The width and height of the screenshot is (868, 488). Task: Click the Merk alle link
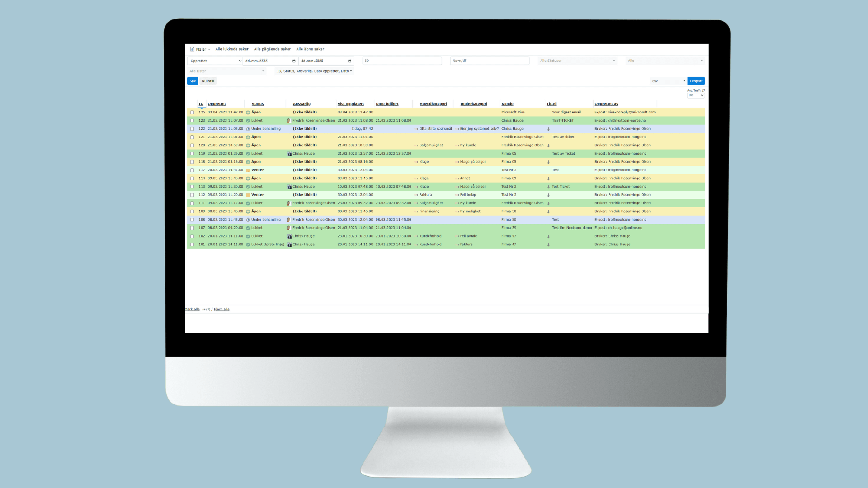192,309
